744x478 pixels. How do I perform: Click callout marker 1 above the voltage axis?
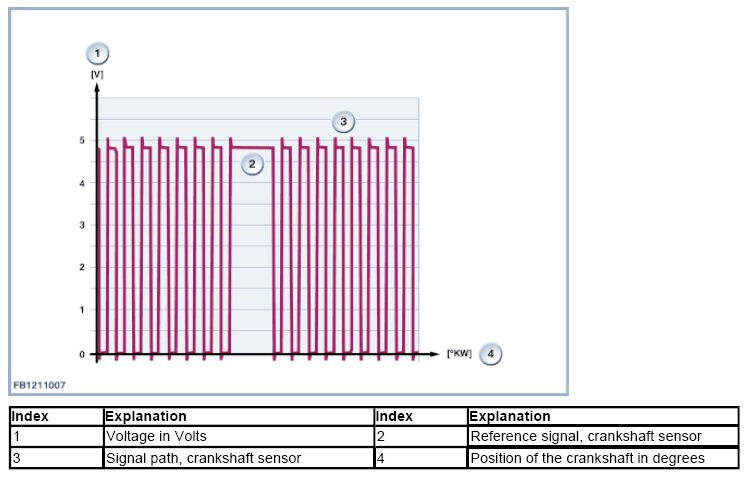click(97, 52)
